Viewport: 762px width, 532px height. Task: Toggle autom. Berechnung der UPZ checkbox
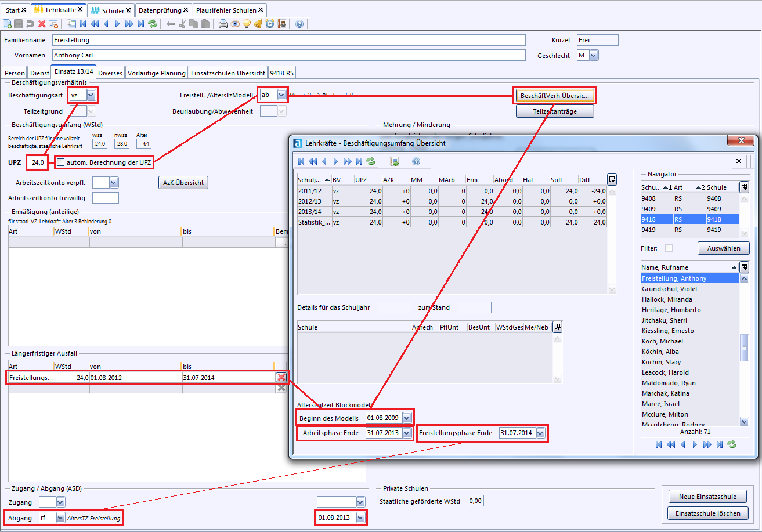coord(60,162)
